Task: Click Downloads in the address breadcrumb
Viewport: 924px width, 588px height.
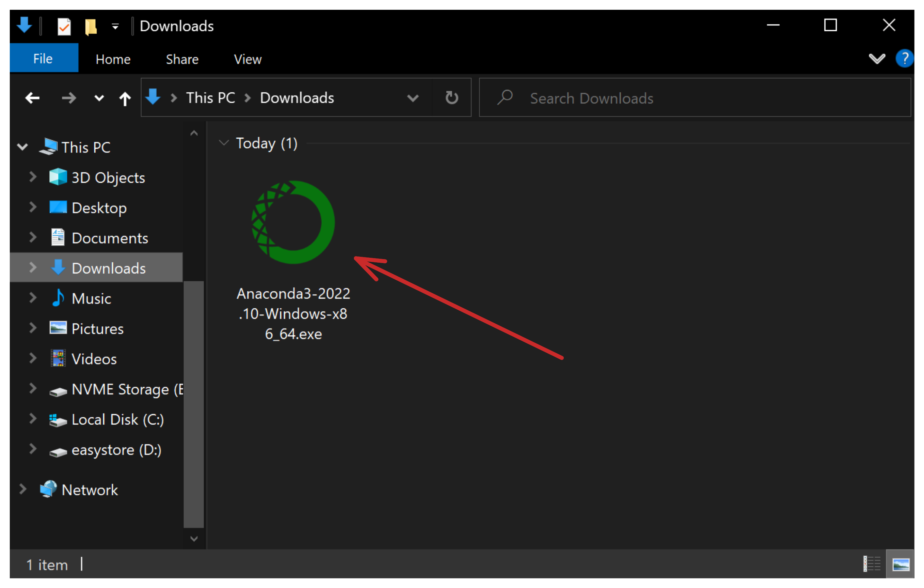Action: [297, 98]
